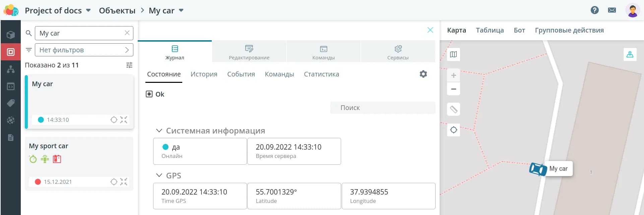Click the Поиск search field
The image size is (644, 215).
click(x=383, y=108)
